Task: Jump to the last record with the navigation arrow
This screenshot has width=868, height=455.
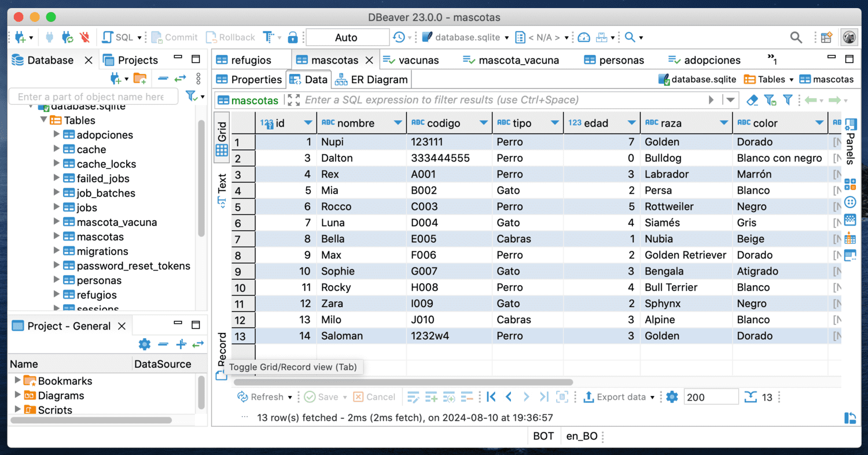Action: [543, 397]
